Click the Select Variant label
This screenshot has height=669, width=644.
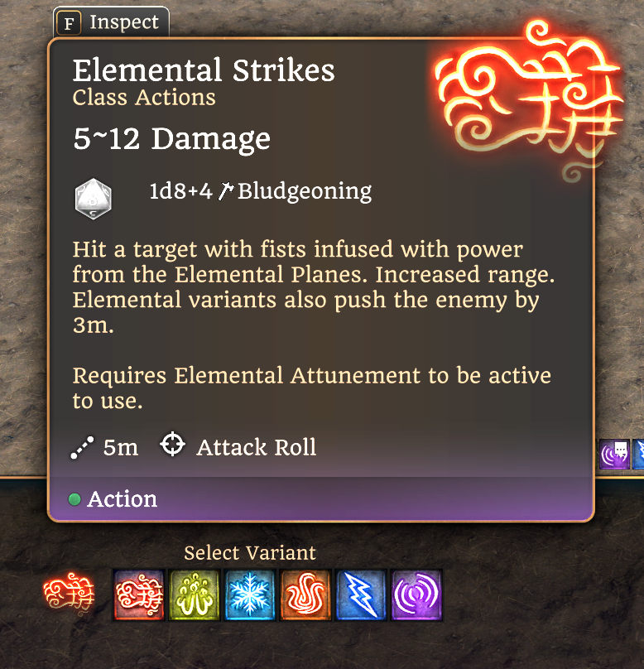(250, 553)
